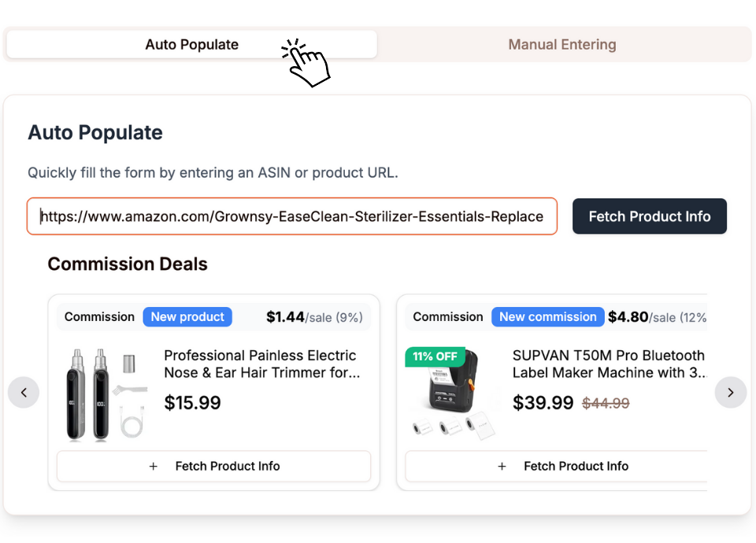756x543 pixels.
Task: Open Professional Painless Electric Trimmer title
Action: (x=261, y=364)
